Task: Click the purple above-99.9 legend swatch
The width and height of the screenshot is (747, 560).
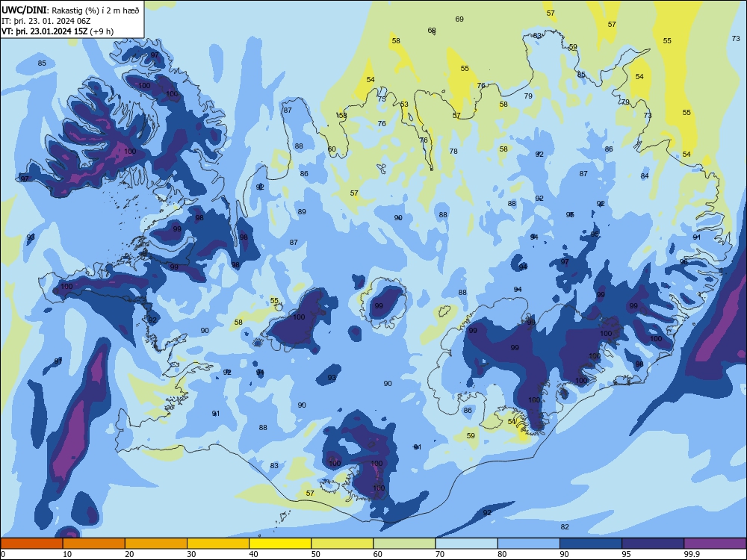Action: 715,544
